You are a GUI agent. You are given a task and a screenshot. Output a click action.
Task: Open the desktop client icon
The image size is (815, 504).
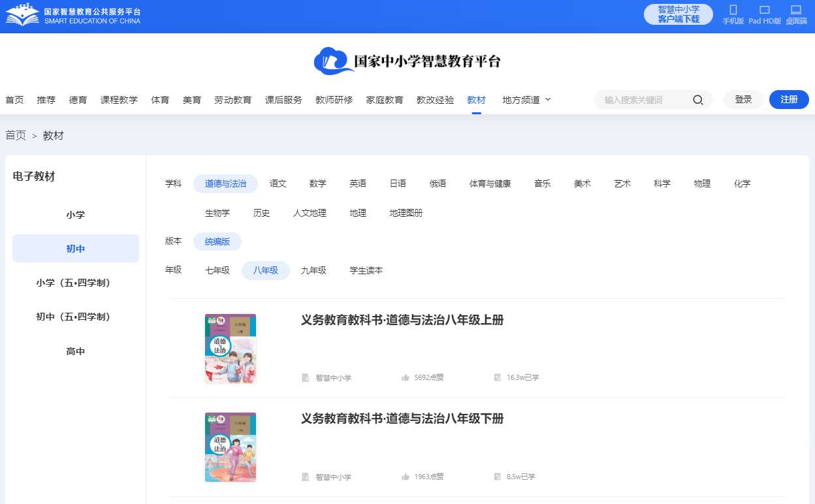(x=795, y=10)
